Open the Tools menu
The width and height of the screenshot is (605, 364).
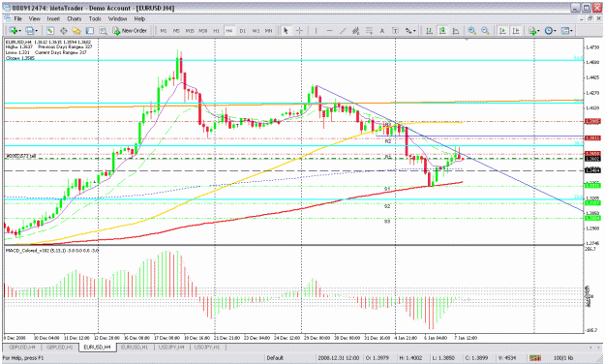[95, 18]
